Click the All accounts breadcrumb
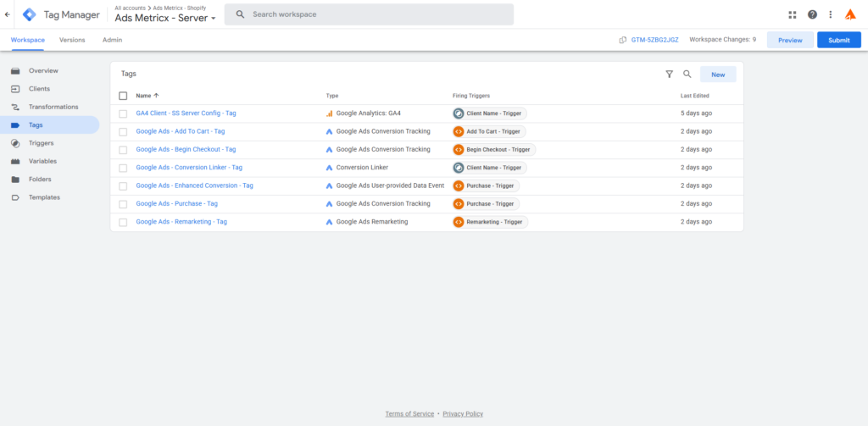Screen dimensions: 868x426 (130, 8)
